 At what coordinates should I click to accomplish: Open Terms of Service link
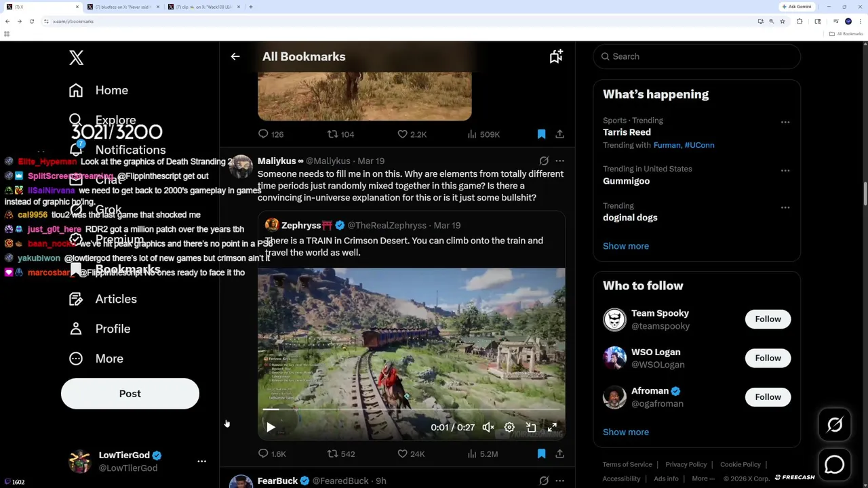[x=627, y=464]
